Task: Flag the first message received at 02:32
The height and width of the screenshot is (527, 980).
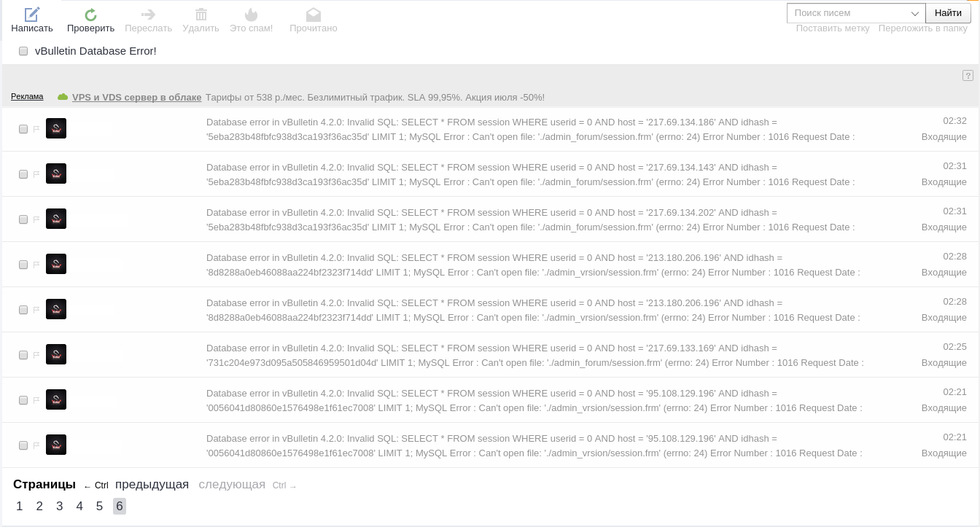Action: click(36, 129)
